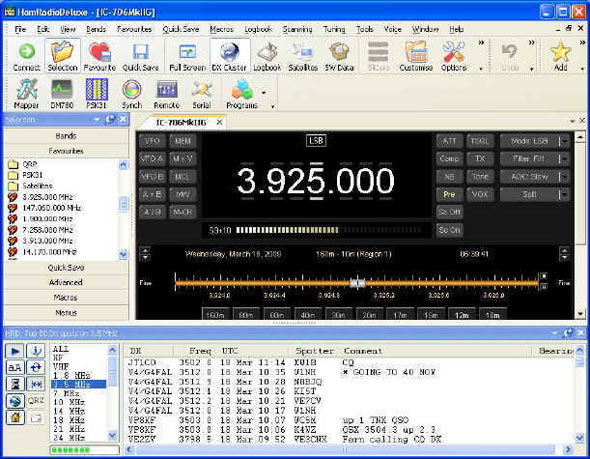
Task: Select the 7.258.000 MHz favourite
Action: pyautogui.click(x=47, y=230)
